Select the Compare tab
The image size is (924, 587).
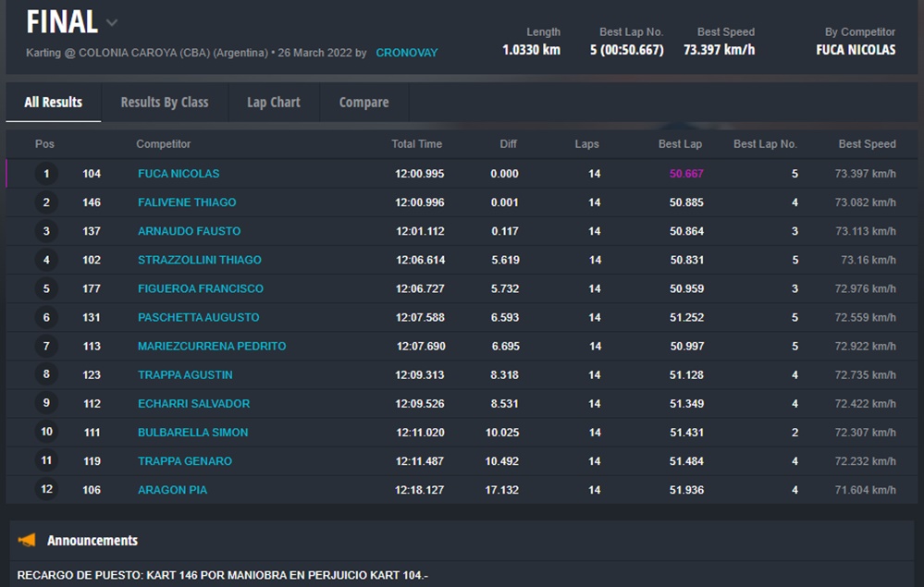pos(363,103)
